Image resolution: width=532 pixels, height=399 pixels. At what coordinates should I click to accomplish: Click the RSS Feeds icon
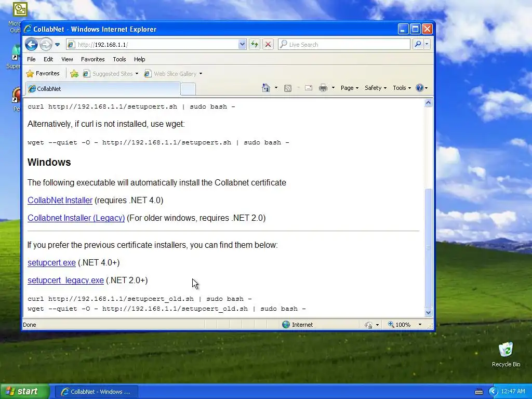pyautogui.click(x=288, y=88)
